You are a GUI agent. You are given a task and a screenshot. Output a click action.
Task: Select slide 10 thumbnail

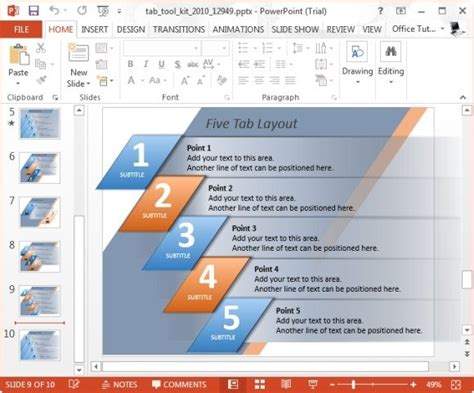coord(40,345)
